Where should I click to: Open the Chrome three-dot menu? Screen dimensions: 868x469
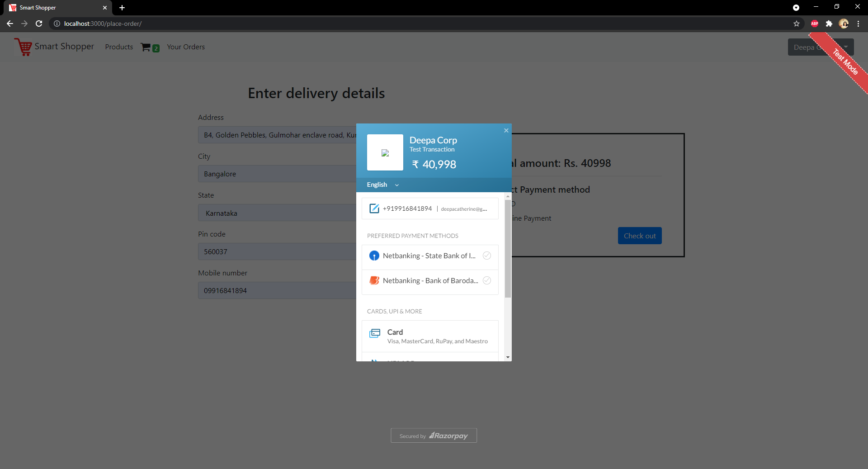(858, 24)
